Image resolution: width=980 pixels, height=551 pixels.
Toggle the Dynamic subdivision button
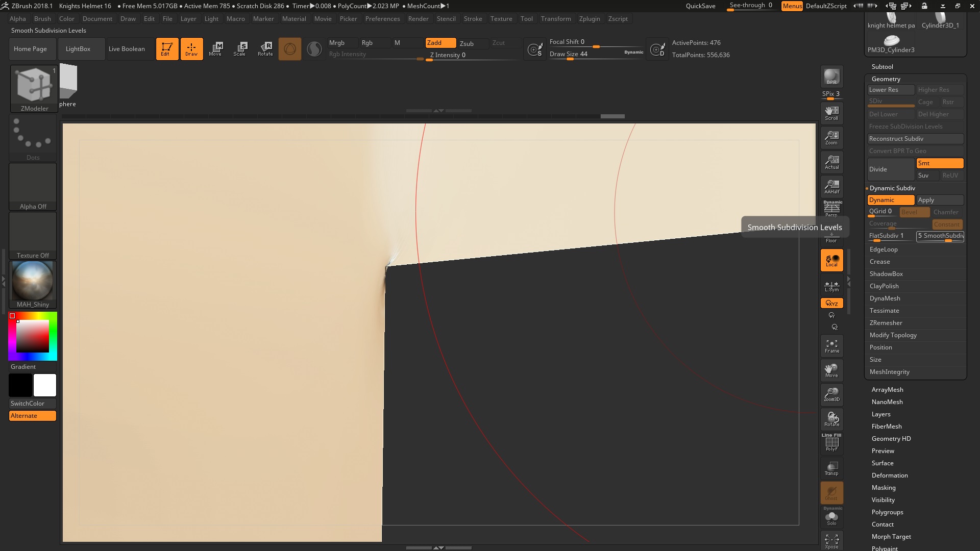[x=891, y=200]
